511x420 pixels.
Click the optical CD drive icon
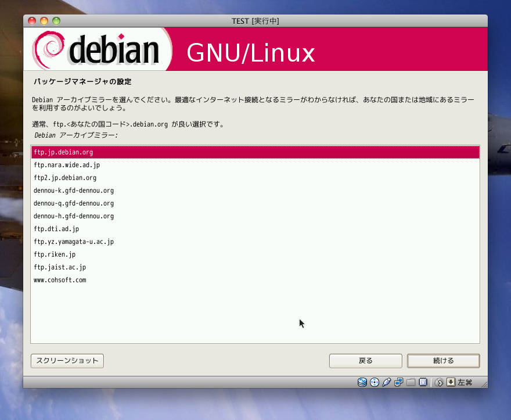pyautogui.click(x=375, y=382)
